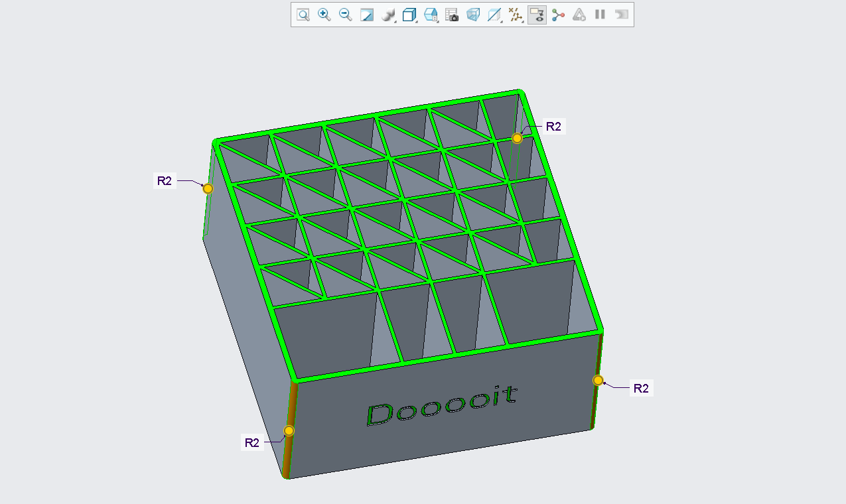The width and height of the screenshot is (846, 504).
Task: Click the round handle by the right-side R2
Action: point(598,380)
